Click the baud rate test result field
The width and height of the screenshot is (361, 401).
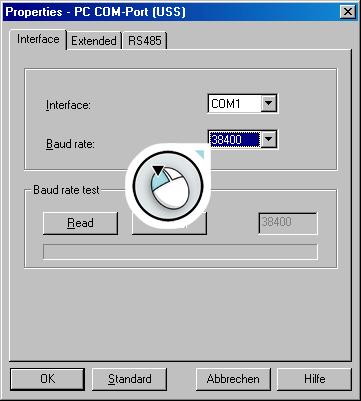288,223
